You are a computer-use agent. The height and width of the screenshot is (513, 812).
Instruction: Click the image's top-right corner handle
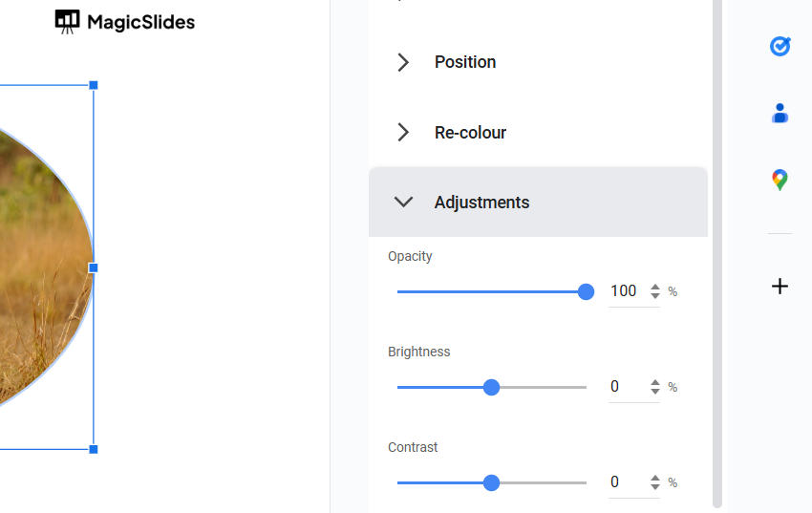coord(94,85)
